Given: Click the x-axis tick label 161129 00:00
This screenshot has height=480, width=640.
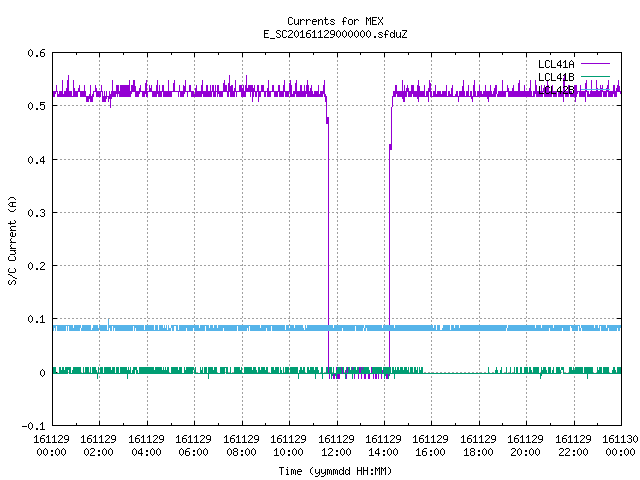Looking at the screenshot, I should (51, 446).
